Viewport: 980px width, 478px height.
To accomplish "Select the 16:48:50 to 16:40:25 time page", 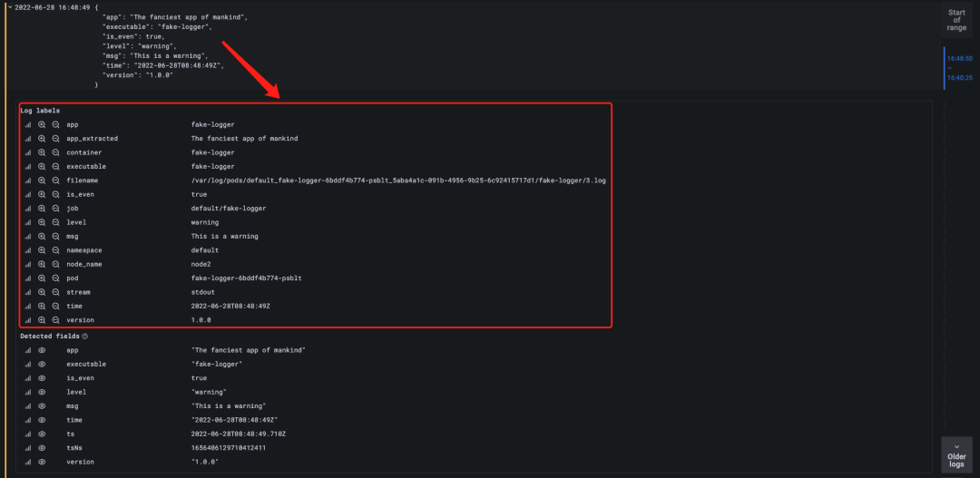I will click(959, 68).
